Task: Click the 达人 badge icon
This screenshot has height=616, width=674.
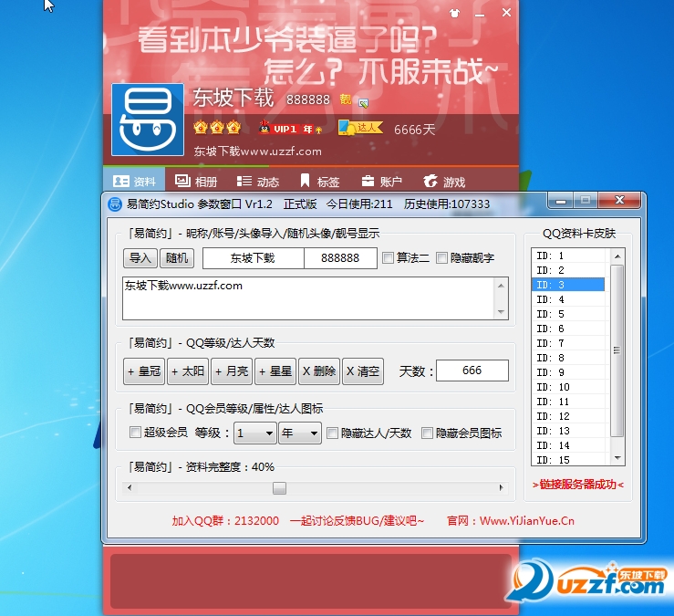Action: (x=360, y=128)
